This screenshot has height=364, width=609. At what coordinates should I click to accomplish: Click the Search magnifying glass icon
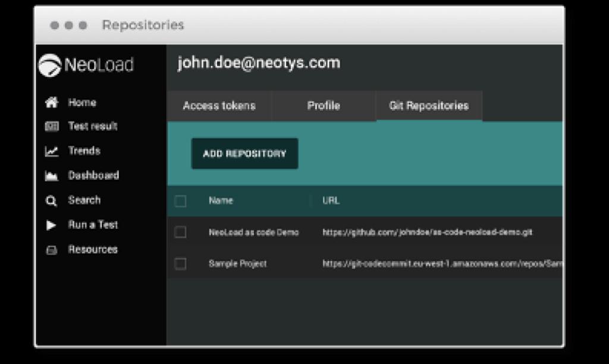[x=52, y=201]
